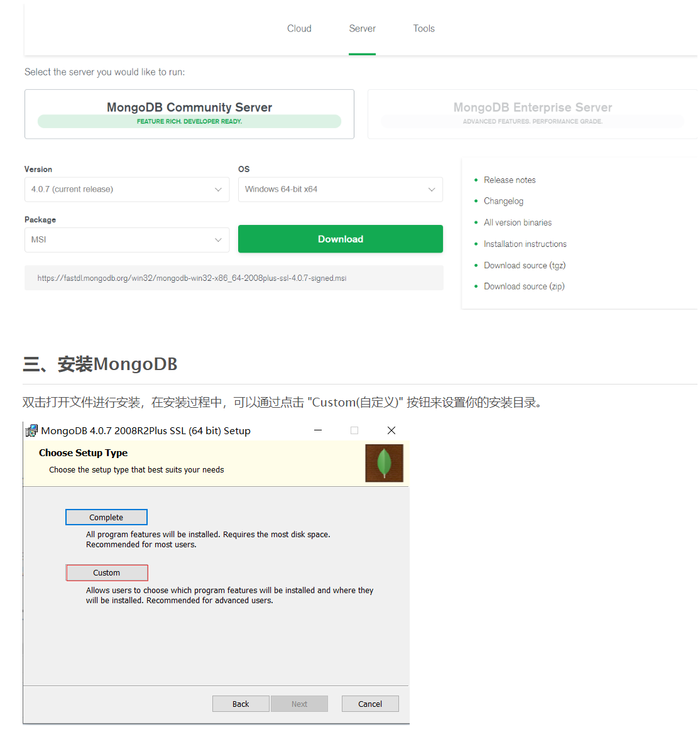The height and width of the screenshot is (737, 700).
Task: Choose the Custom setup type button
Action: pyautogui.click(x=107, y=572)
